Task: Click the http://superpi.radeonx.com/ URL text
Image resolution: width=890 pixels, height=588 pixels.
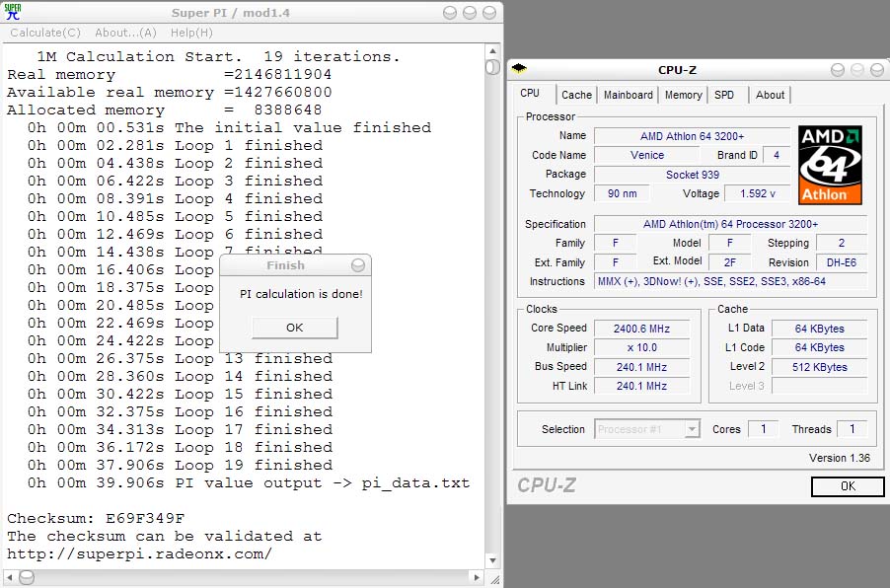Action: point(140,553)
